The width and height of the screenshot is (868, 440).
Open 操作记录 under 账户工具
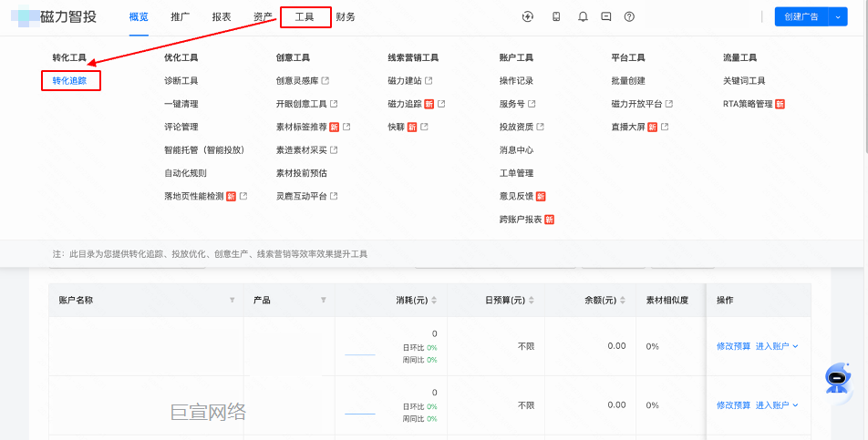(x=516, y=81)
